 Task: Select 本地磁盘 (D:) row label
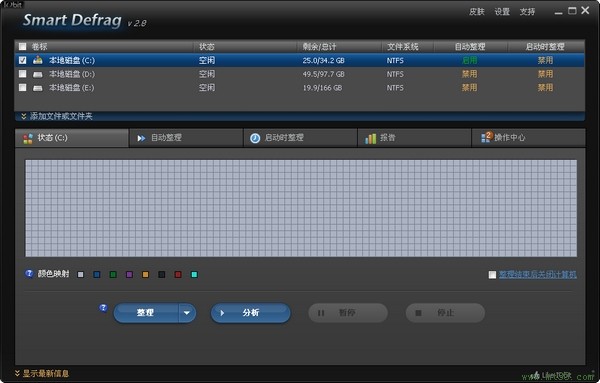click(x=72, y=74)
